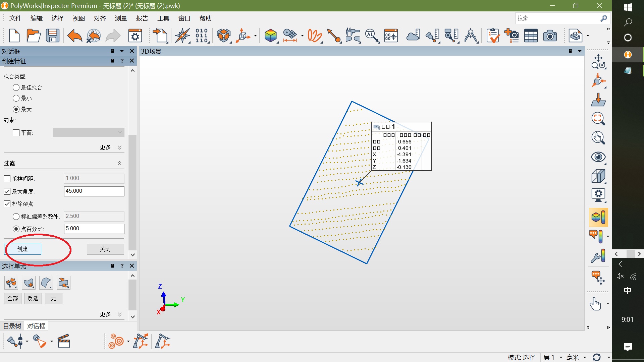Click the Save project floppy icon

point(53,36)
